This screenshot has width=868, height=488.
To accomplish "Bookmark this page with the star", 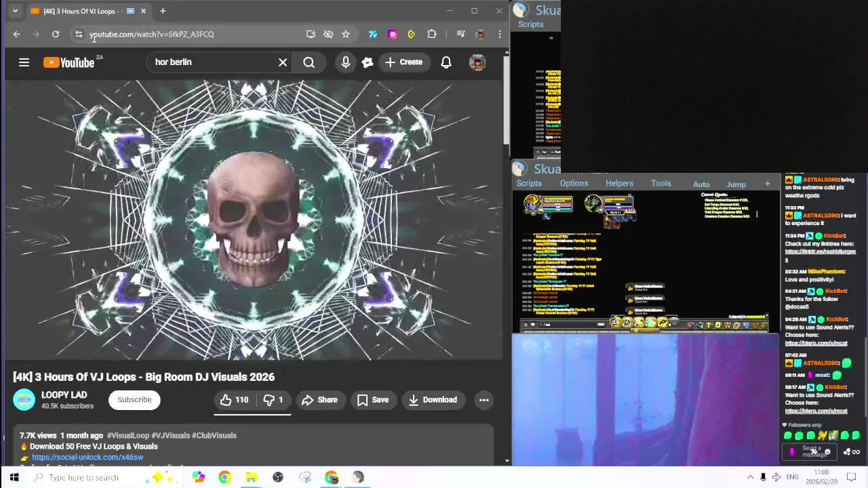I will tap(346, 34).
